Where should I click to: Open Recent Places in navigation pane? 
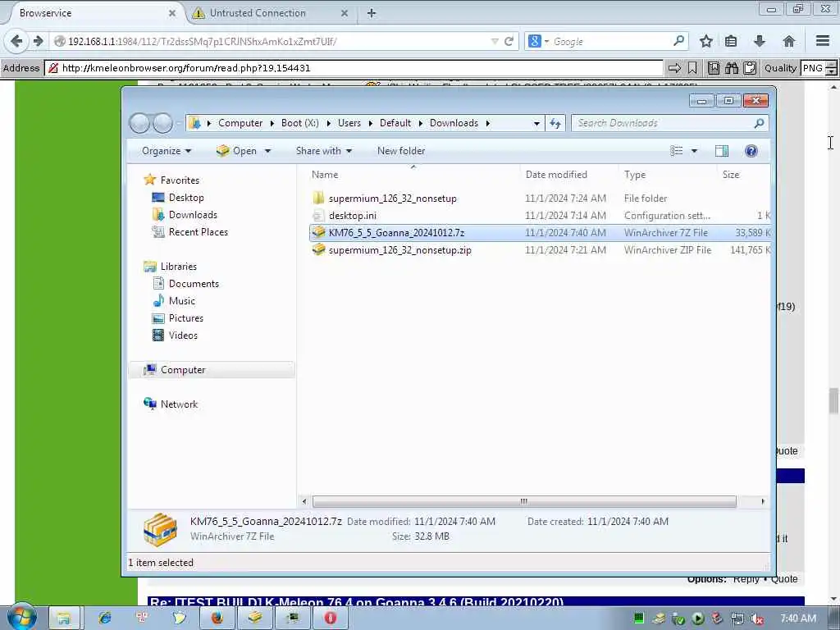(198, 232)
